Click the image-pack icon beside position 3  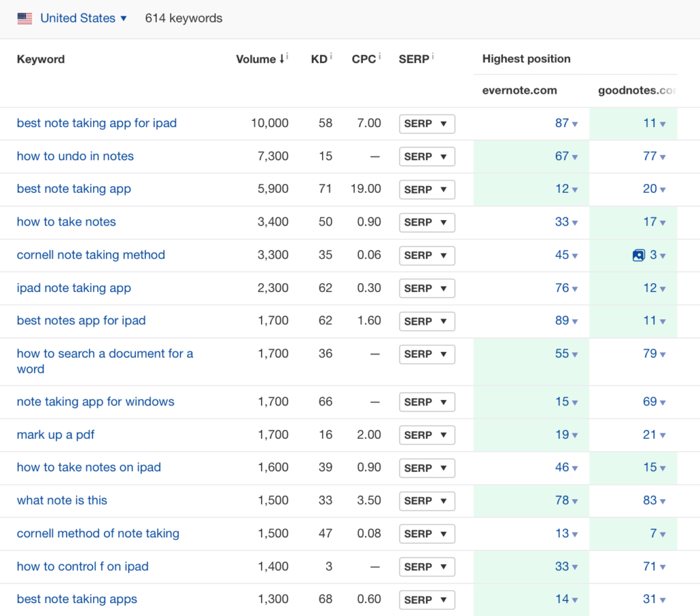click(x=639, y=255)
